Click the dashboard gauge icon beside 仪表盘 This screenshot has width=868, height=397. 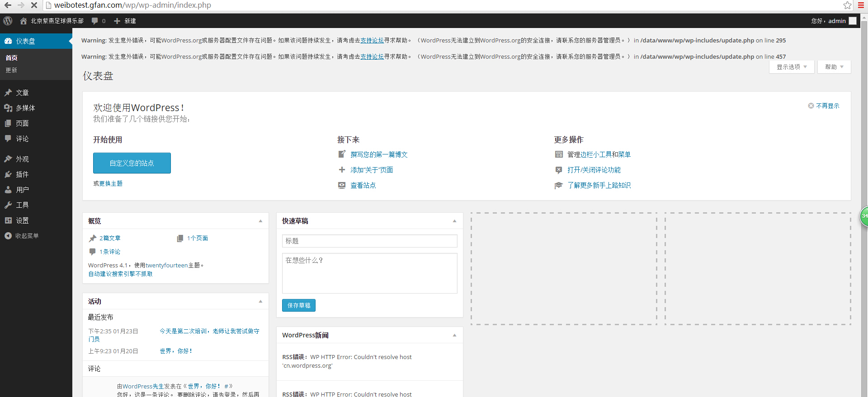(x=8, y=41)
